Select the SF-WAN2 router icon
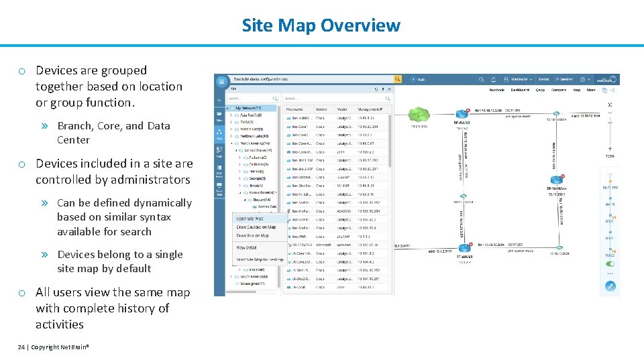 tap(462, 114)
